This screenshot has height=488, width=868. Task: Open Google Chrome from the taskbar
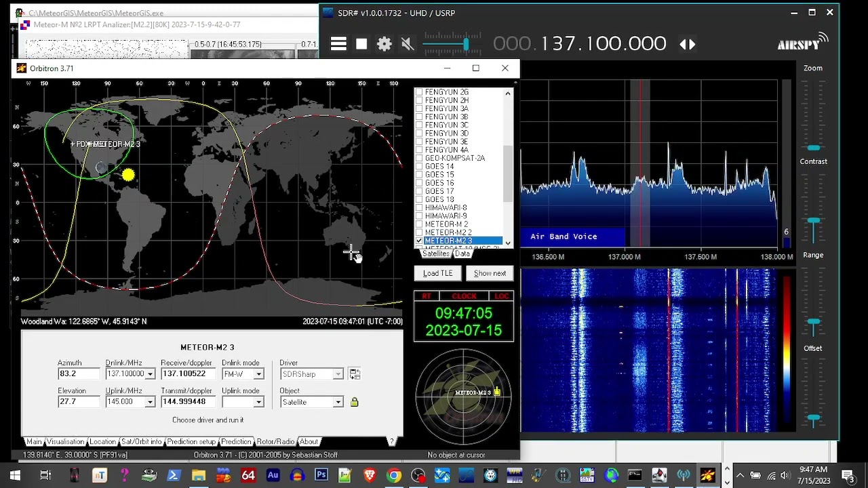(393, 475)
